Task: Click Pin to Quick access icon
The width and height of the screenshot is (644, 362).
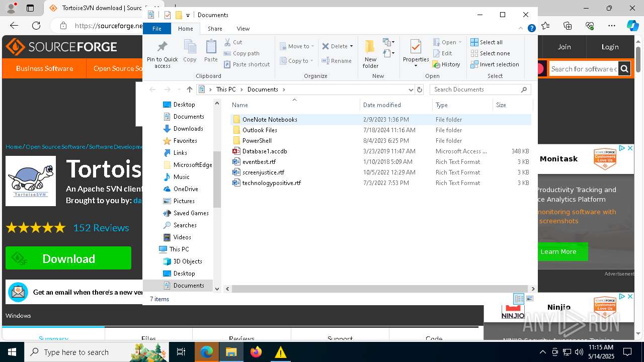Action: click(x=162, y=54)
